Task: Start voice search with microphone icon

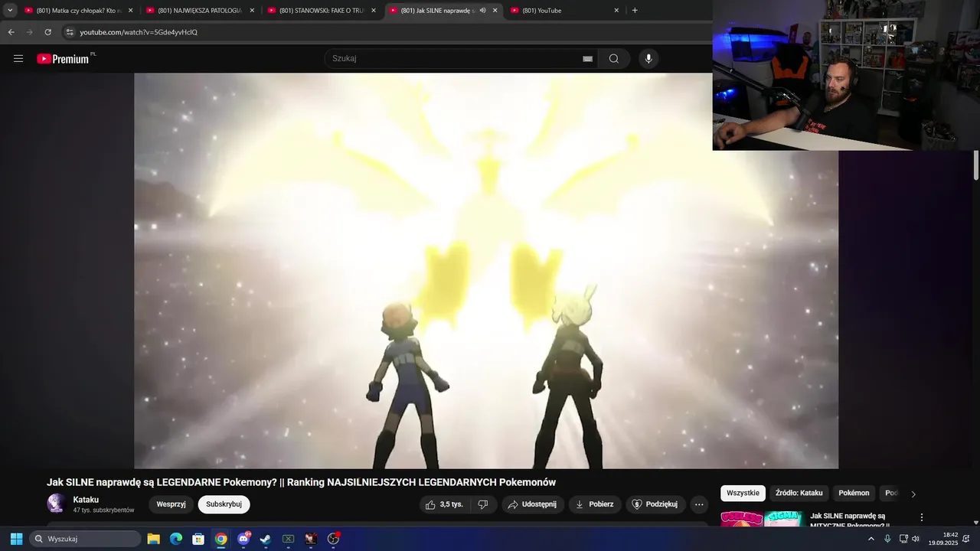Action: [x=648, y=59]
